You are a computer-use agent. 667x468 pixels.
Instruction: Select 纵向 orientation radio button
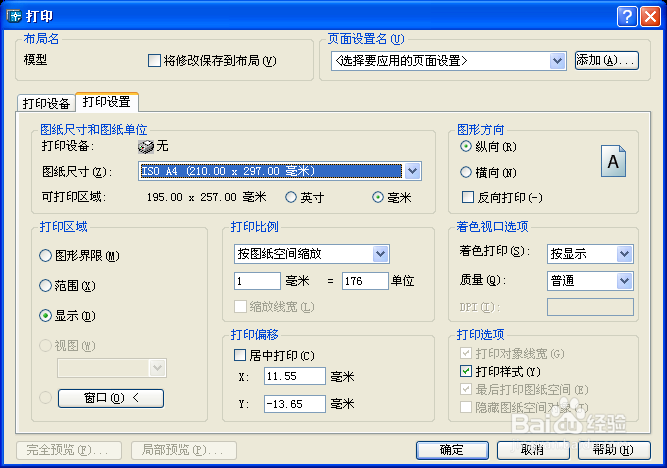coord(466,146)
